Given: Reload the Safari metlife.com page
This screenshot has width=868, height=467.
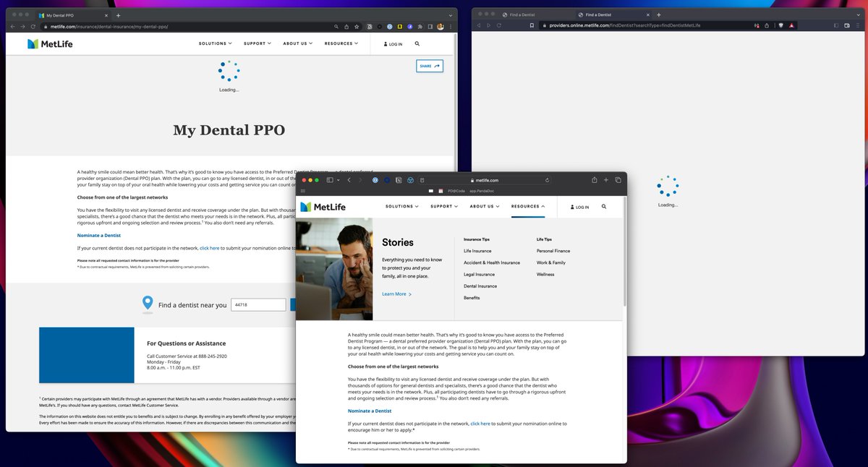Looking at the screenshot, I should tap(547, 180).
